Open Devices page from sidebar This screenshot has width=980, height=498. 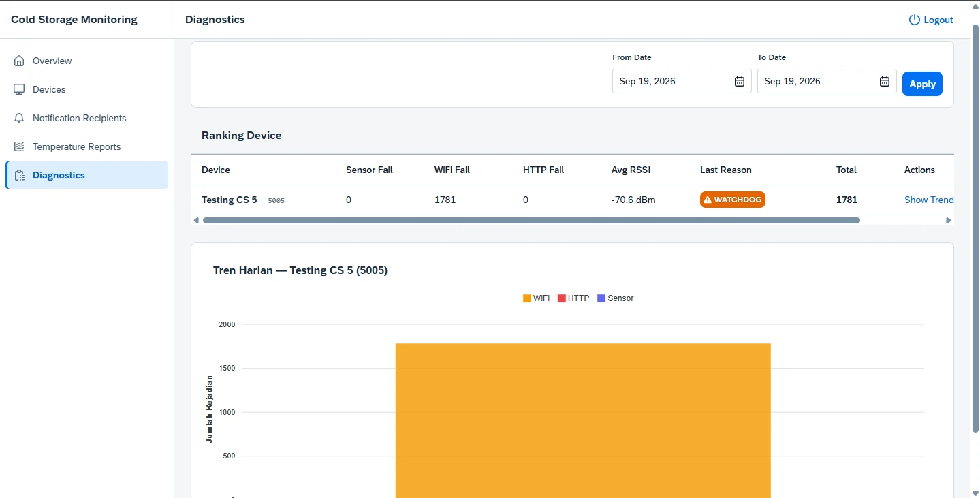(86, 89)
